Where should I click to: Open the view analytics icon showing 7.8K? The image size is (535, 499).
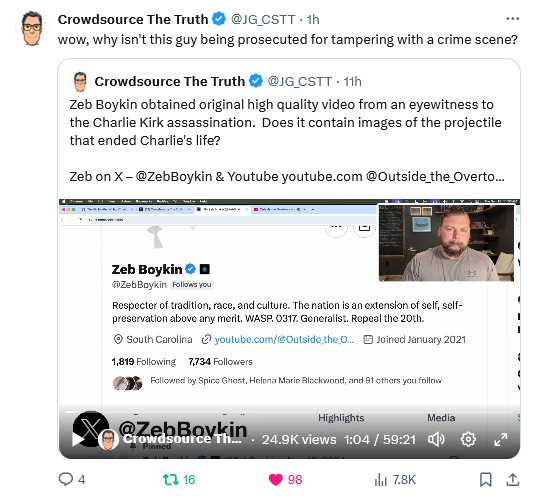(x=380, y=480)
